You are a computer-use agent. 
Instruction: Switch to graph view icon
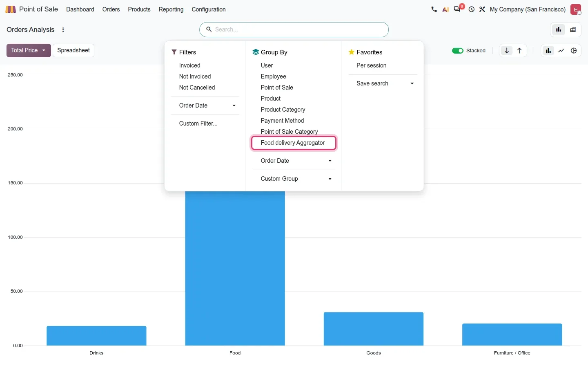(559, 29)
